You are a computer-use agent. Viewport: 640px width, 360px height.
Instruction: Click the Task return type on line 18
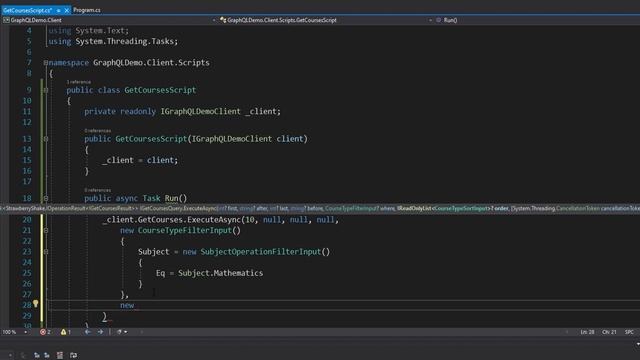151,198
